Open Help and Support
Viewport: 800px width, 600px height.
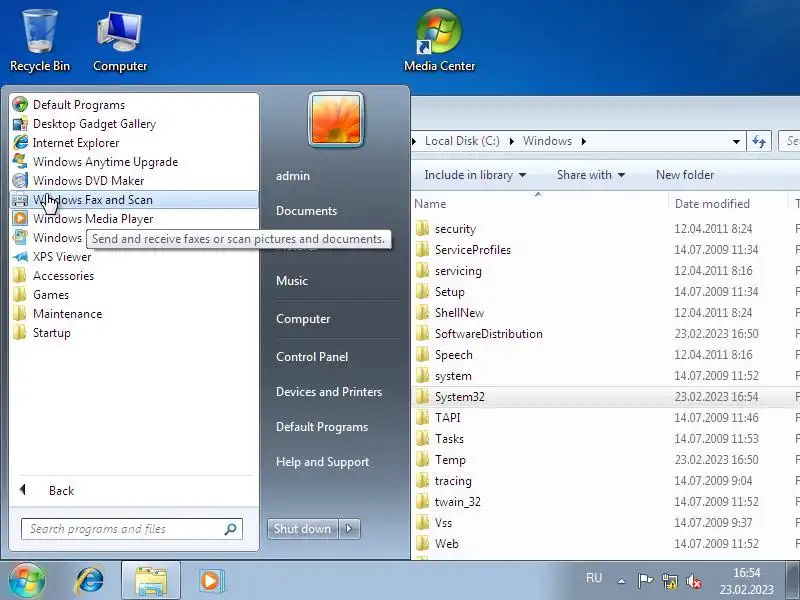pyautogui.click(x=322, y=462)
